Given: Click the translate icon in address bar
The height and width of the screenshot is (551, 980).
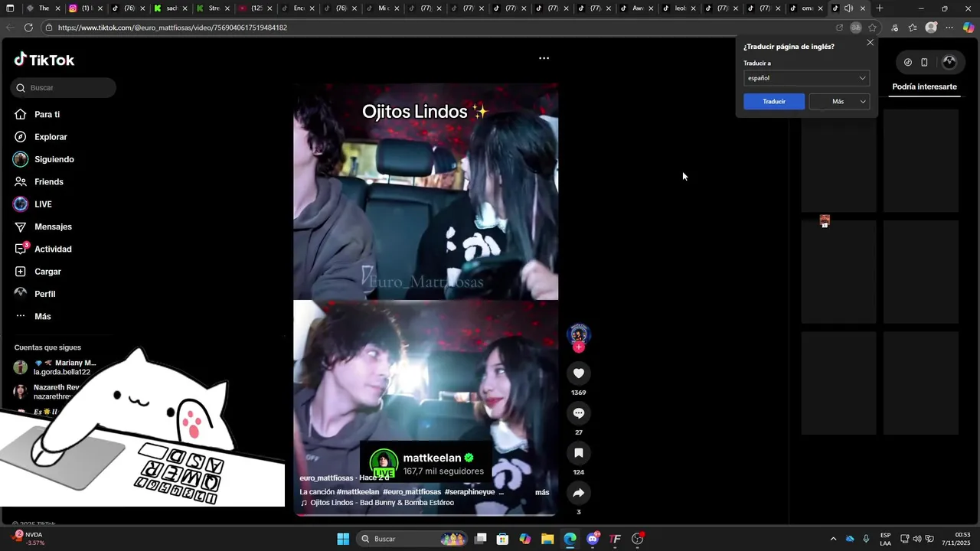Looking at the screenshot, I should (x=855, y=28).
